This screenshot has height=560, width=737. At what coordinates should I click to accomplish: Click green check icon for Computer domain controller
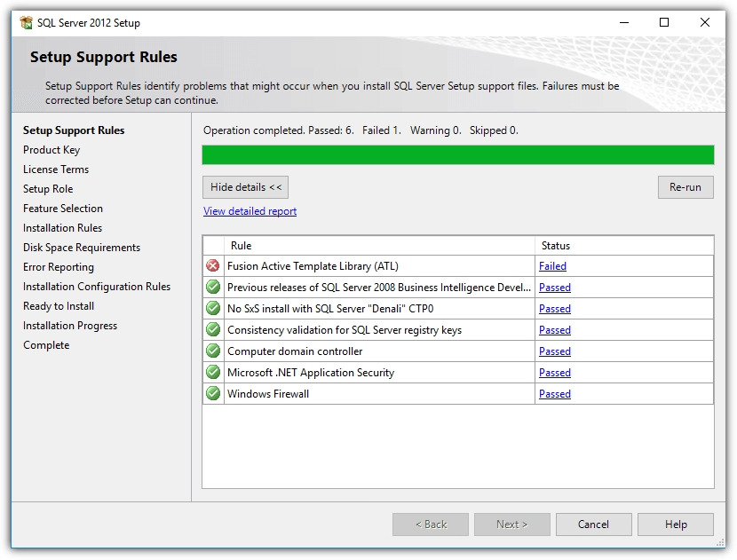tap(213, 351)
